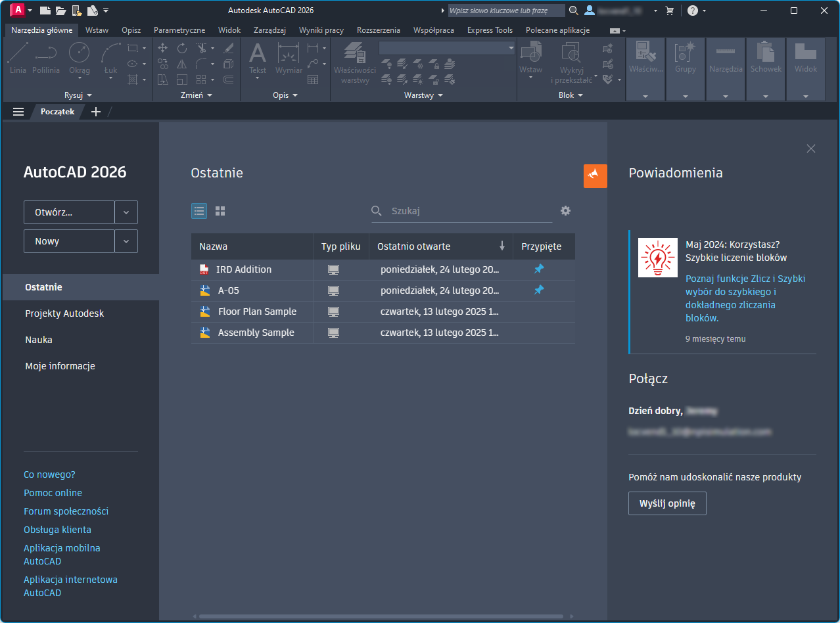Select the Linia (Line) tool

tap(18, 58)
